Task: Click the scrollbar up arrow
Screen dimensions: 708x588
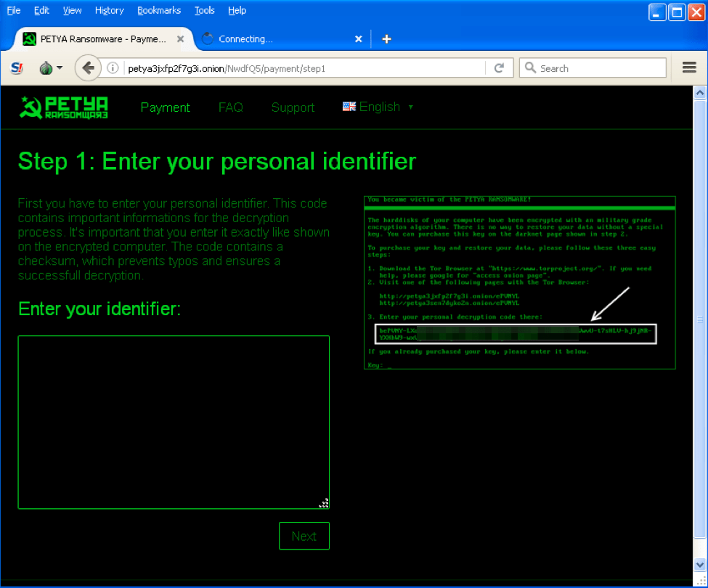Action: click(x=699, y=93)
